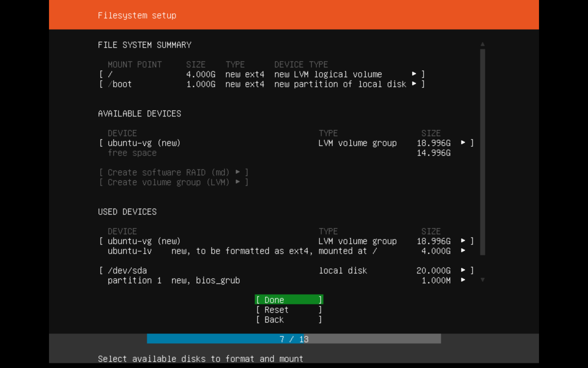
Task: Click the vertical scrollbar thumb
Action: click(483, 152)
